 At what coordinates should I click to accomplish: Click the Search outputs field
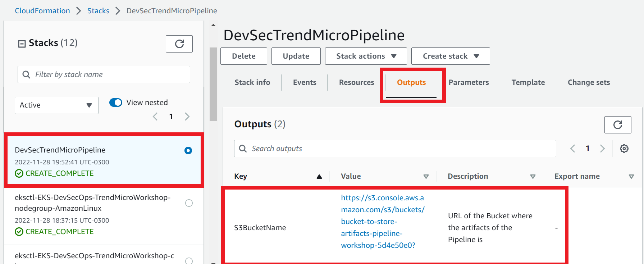[x=395, y=149]
